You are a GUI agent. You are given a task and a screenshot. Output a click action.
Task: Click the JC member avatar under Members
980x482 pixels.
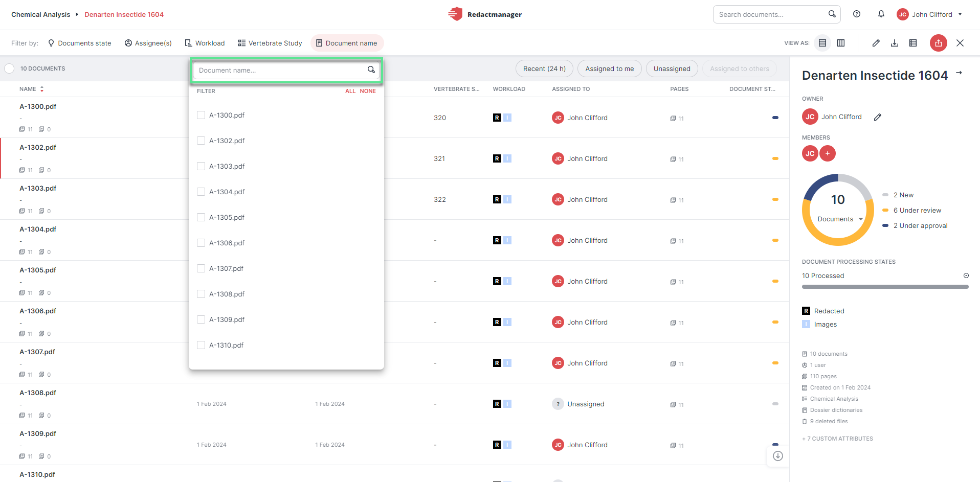tap(810, 153)
